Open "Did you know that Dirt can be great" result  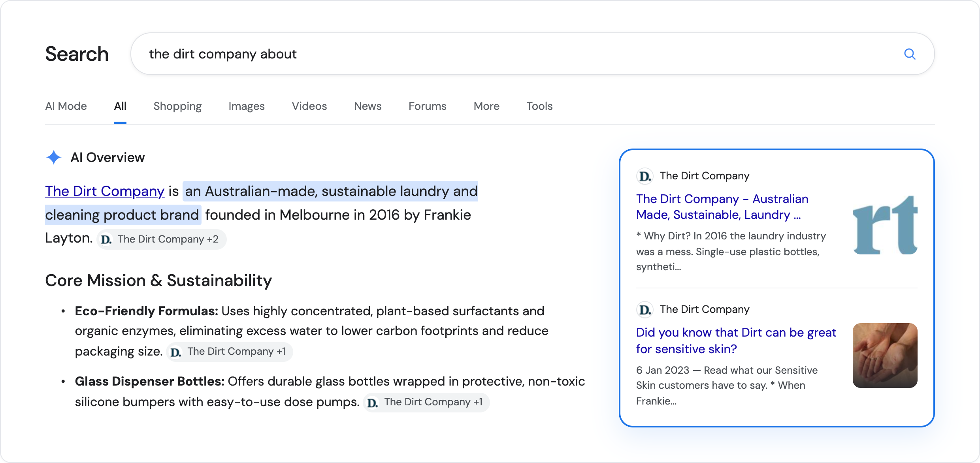[x=736, y=341]
